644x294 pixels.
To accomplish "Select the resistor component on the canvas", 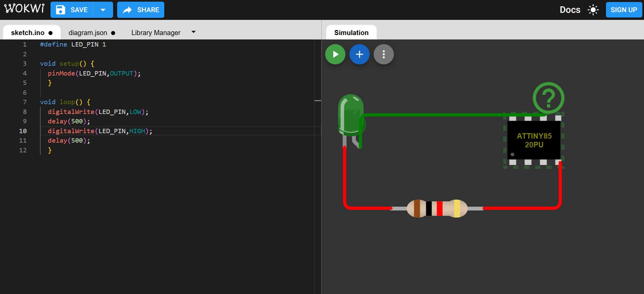I will [x=437, y=208].
